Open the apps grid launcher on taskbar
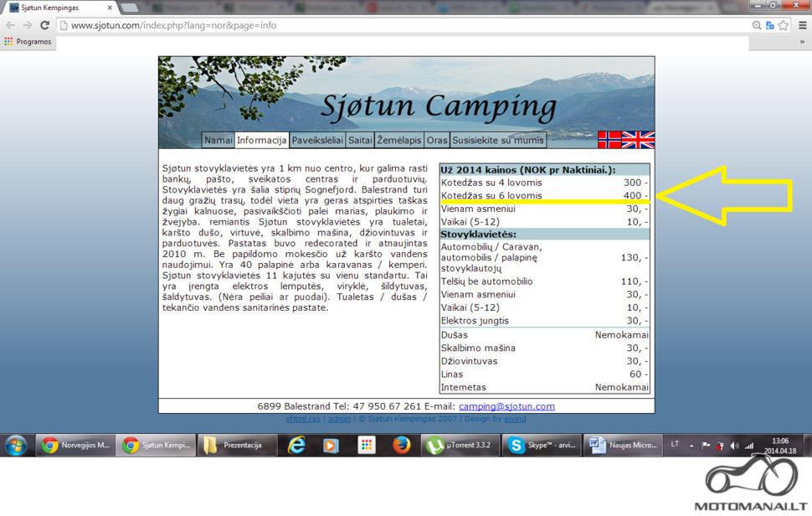 pyautogui.click(x=367, y=445)
